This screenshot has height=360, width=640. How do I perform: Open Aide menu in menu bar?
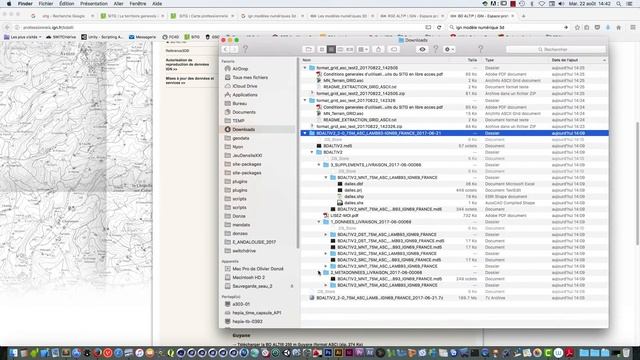pyautogui.click(x=157, y=4)
